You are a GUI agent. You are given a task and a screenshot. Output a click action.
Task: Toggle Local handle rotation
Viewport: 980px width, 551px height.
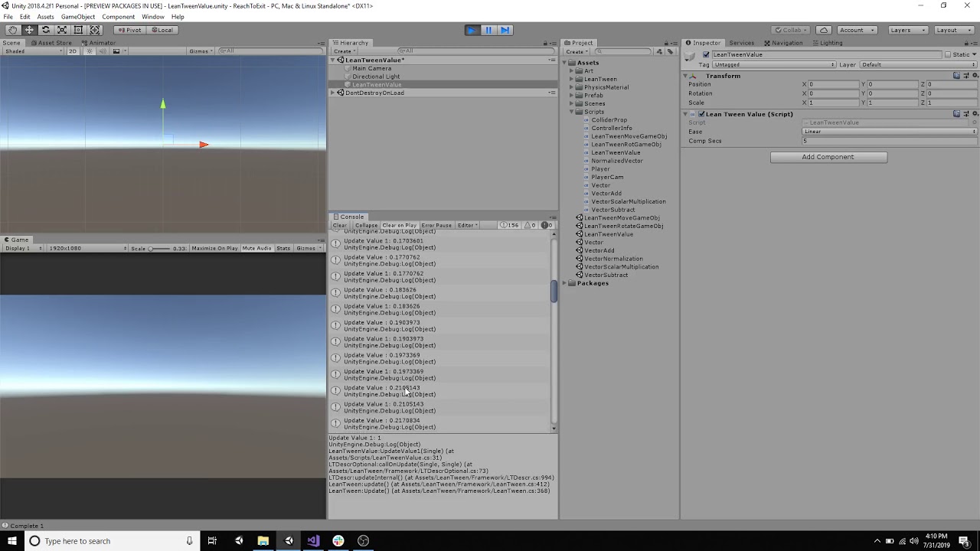162,30
